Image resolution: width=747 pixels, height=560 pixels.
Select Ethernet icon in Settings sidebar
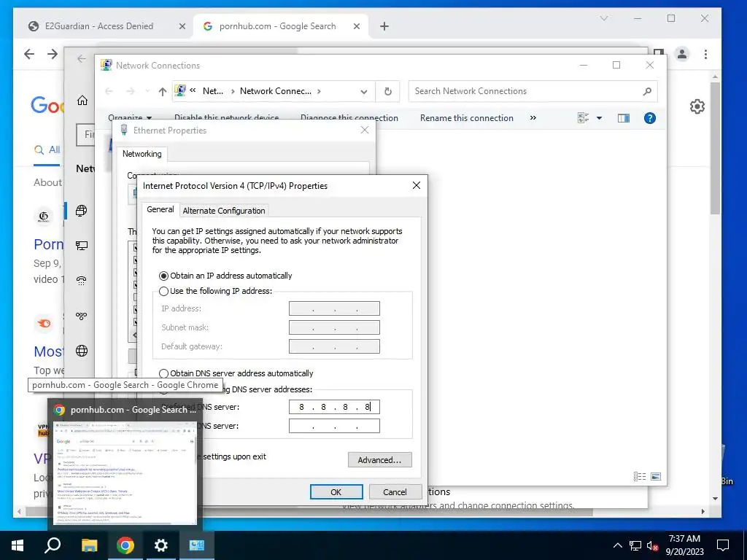pyautogui.click(x=82, y=246)
